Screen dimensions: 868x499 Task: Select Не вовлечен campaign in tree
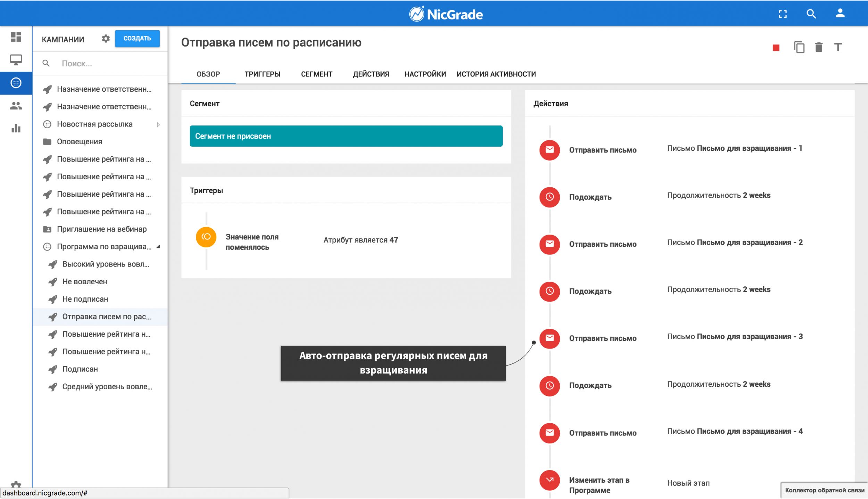pos(85,282)
